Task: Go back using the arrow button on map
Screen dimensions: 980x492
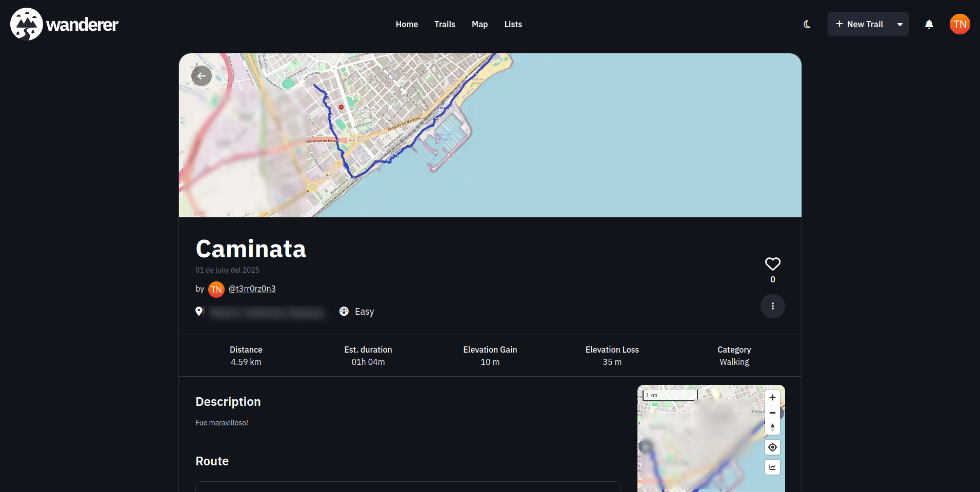Action: 202,76
